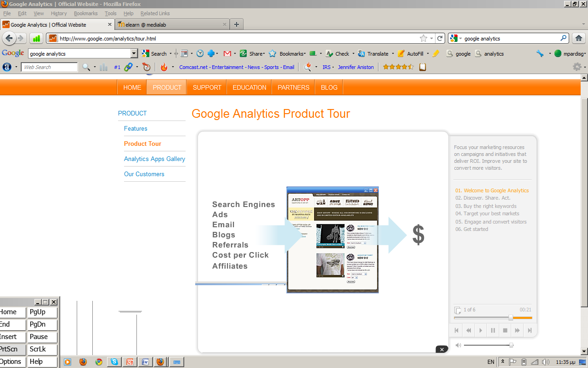The height and width of the screenshot is (368, 588).
Task: Select chapter 06. Get started
Action: click(x=472, y=229)
